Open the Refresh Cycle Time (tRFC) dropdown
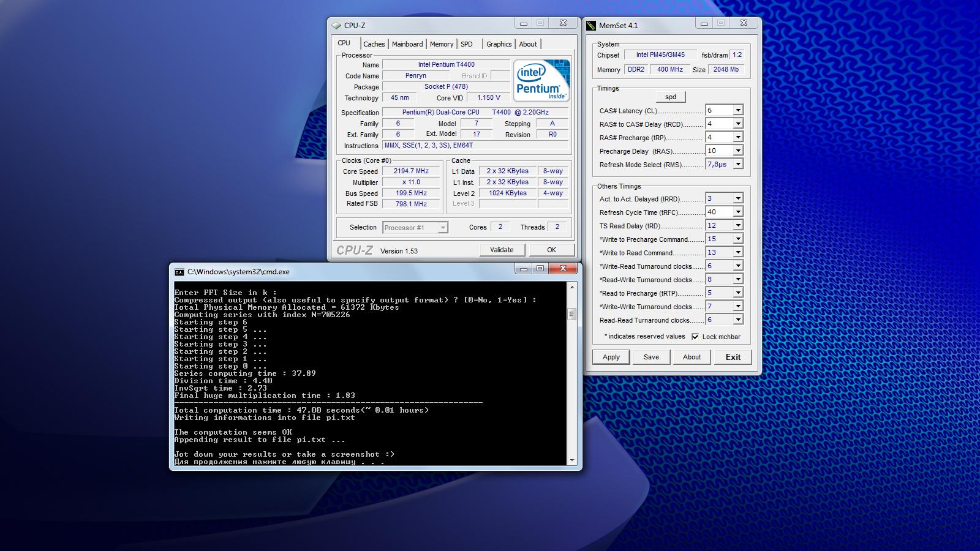 tap(738, 212)
